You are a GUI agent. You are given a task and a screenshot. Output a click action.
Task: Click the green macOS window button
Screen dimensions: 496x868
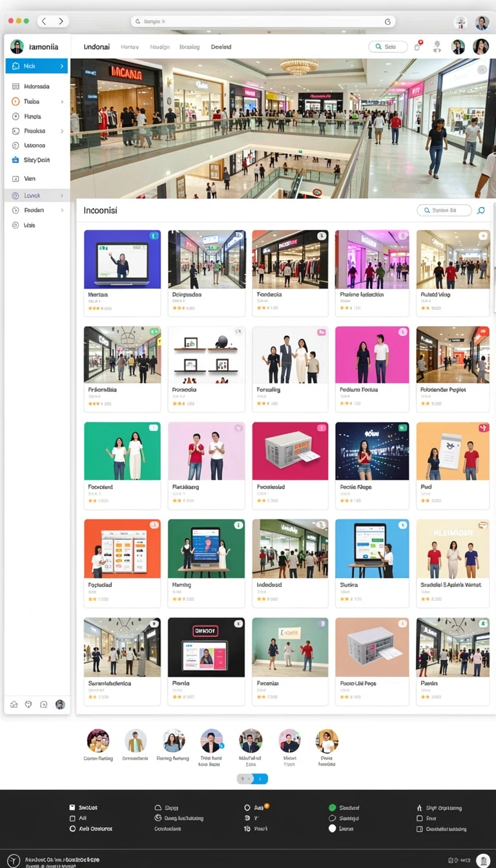[x=26, y=21]
